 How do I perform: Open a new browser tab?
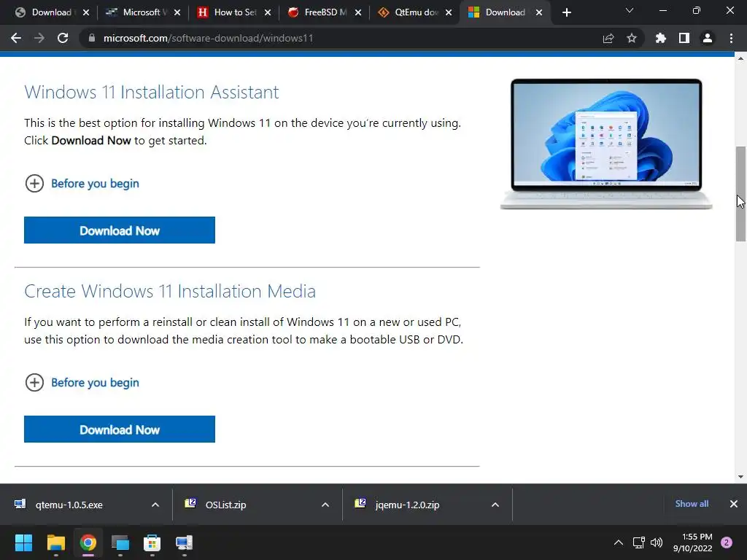566,13
